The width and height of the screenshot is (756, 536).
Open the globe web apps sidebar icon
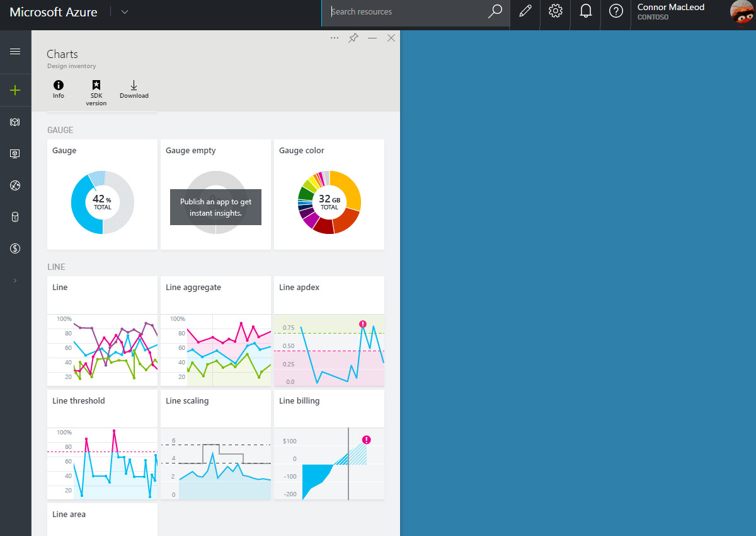click(x=15, y=185)
